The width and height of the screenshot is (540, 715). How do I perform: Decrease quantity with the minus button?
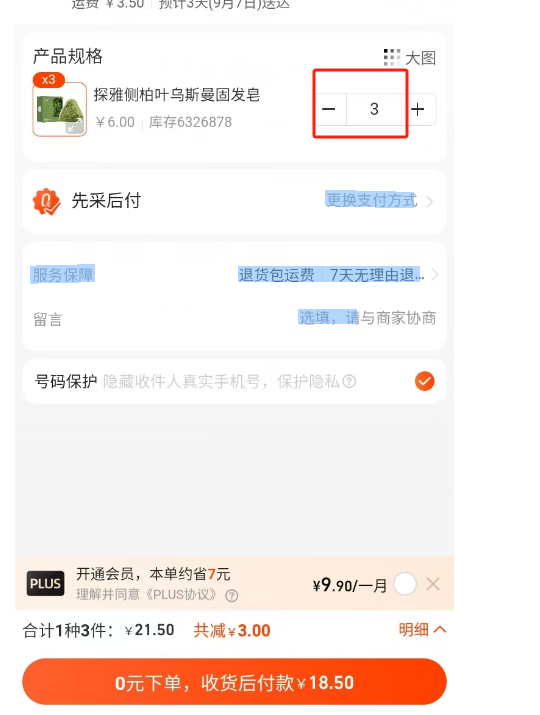(x=329, y=109)
